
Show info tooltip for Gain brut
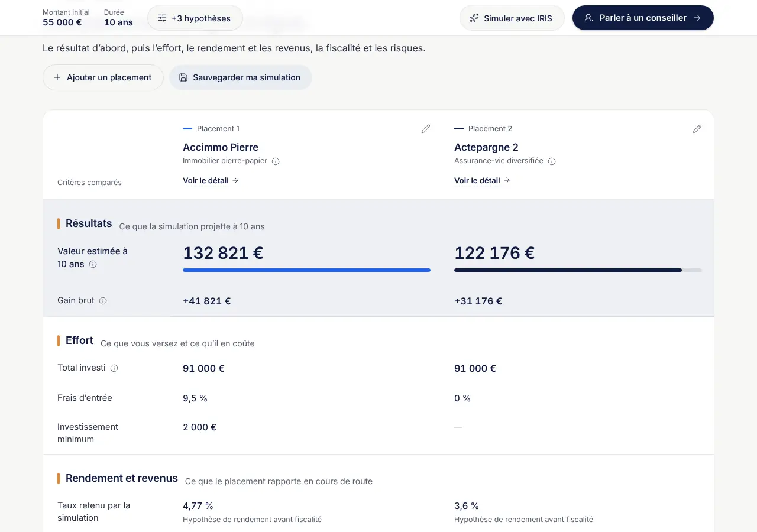pyautogui.click(x=103, y=301)
